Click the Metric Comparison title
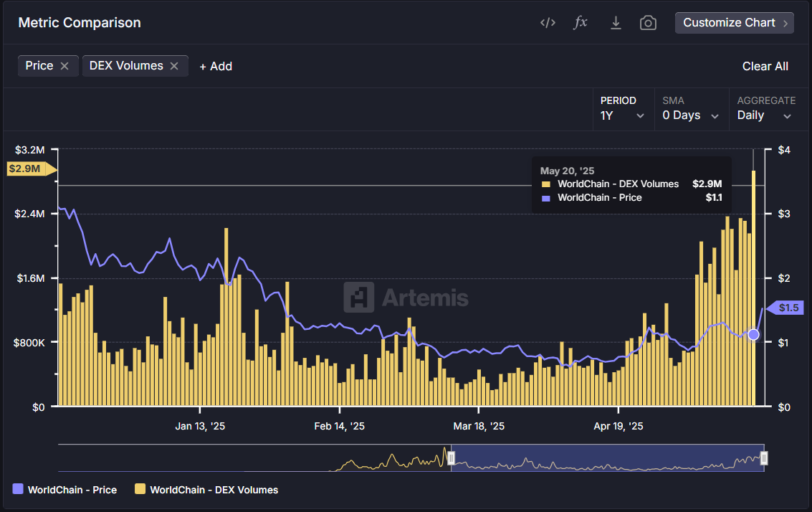Viewport: 812px width, 512px height. (x=80, y=23)
